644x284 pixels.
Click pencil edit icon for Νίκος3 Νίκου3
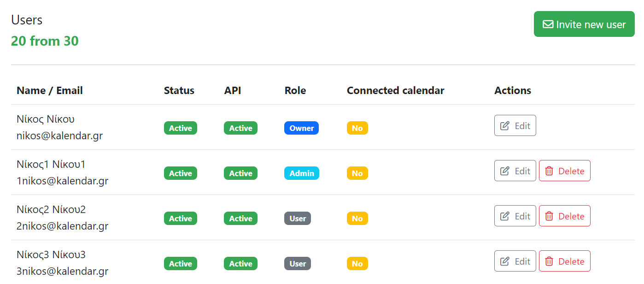point(505,261)
